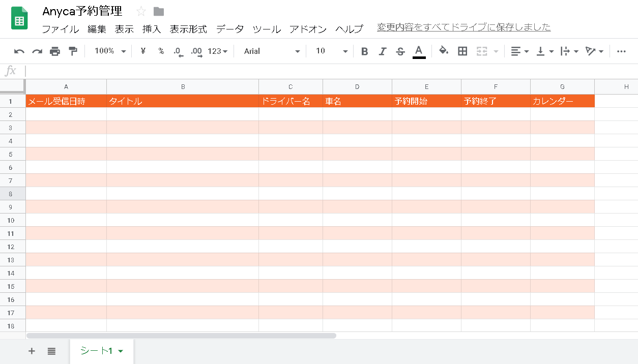Apply bold formatting from the toolbar
This screenshot has width=638, height=364.
pos(364,51)
